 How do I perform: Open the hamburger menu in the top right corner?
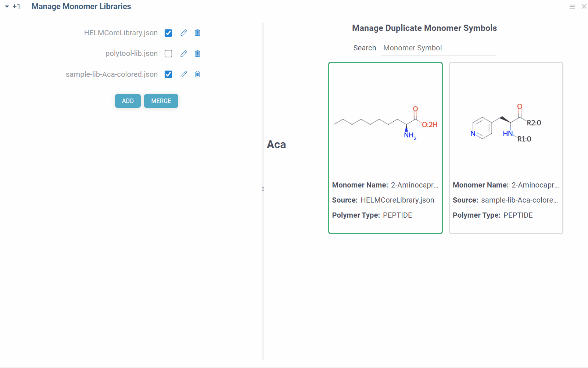[x=572, y=6]
